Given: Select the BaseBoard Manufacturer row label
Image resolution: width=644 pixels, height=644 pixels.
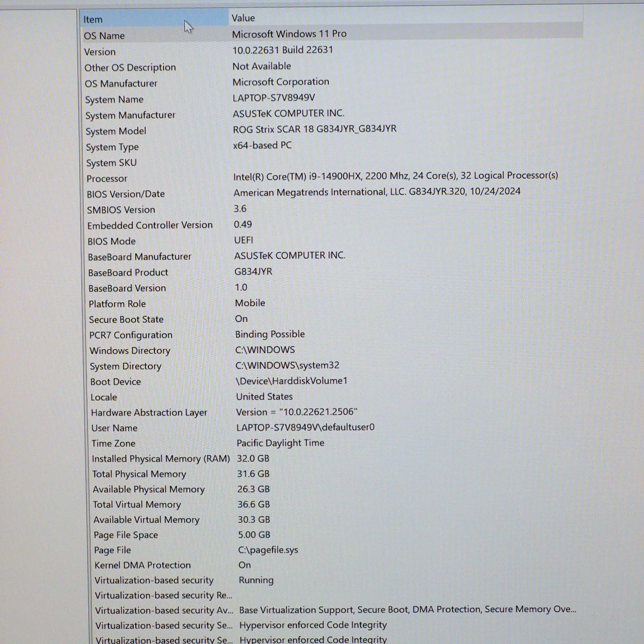Looking at the screenshot, I should point(140,257).
